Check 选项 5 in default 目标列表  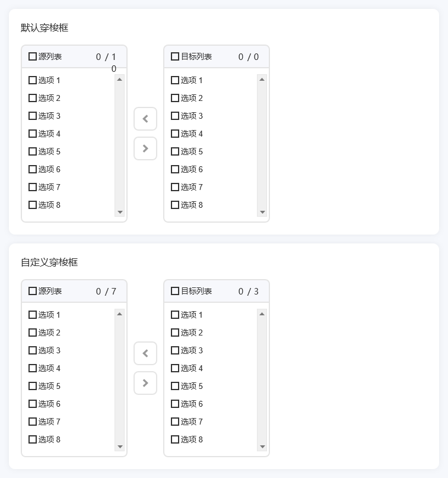175,151
